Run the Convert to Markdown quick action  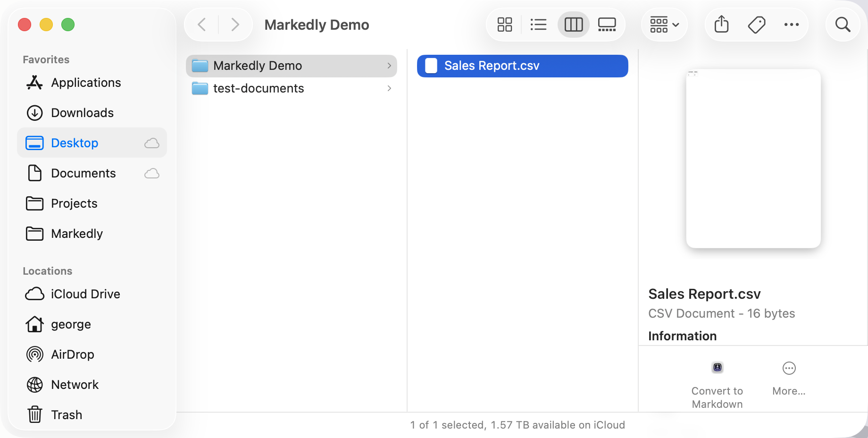click(x=717, y=384)
